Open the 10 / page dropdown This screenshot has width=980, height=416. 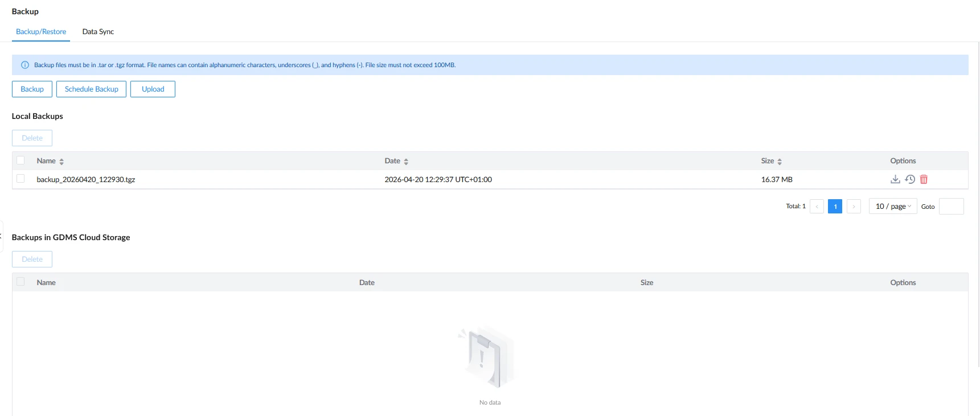click(893, 206)
